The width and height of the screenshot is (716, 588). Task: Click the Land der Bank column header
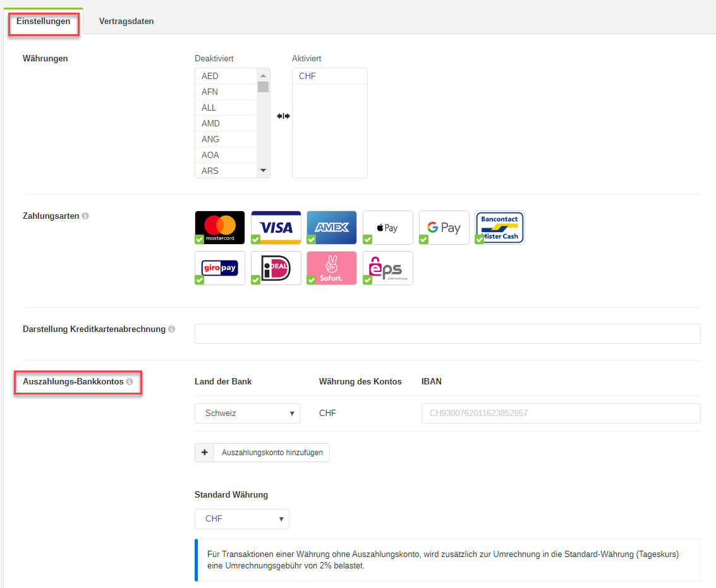point(223,381)
